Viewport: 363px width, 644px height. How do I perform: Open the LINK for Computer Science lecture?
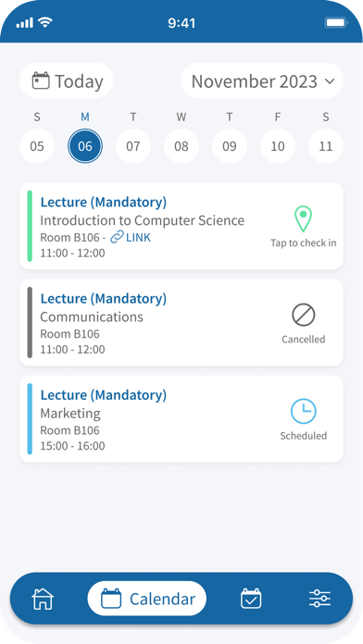[x=138, y=238]
